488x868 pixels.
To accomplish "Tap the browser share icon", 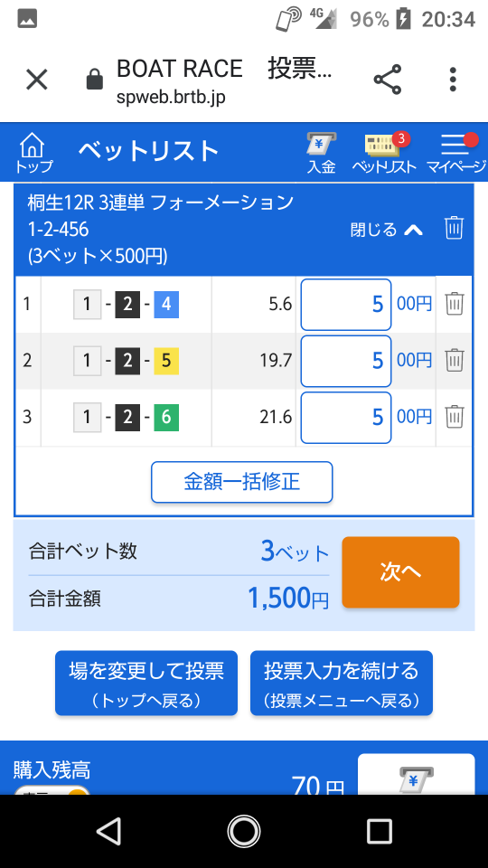I will pos(388,80).
